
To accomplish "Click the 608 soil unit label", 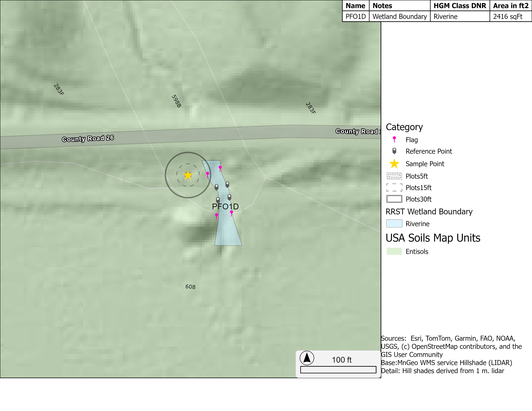I will 190,287.
